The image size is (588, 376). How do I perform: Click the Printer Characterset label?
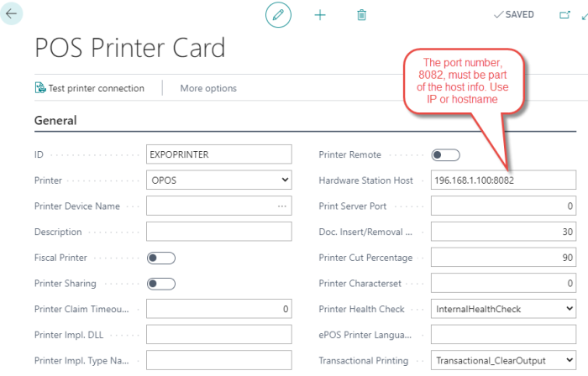(x=360, y=284)
